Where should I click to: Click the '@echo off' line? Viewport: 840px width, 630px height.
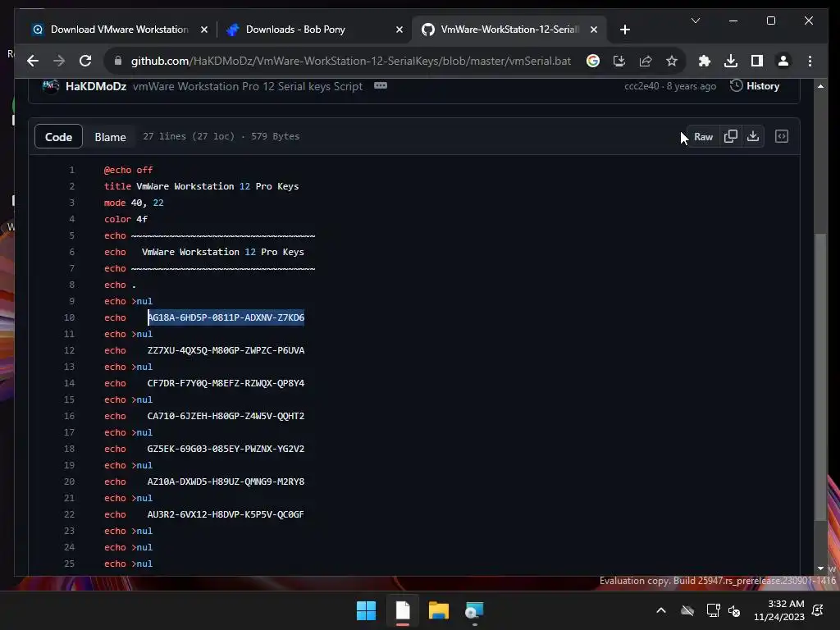pos(129,170)
